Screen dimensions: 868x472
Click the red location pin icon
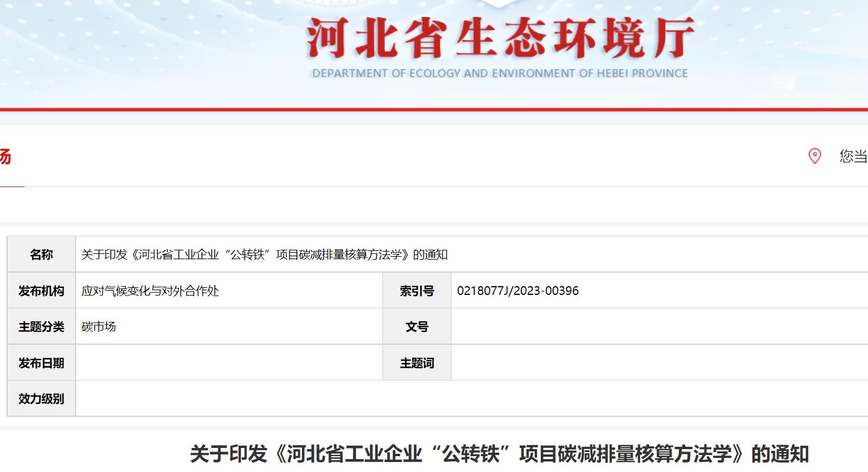point(815,156)
